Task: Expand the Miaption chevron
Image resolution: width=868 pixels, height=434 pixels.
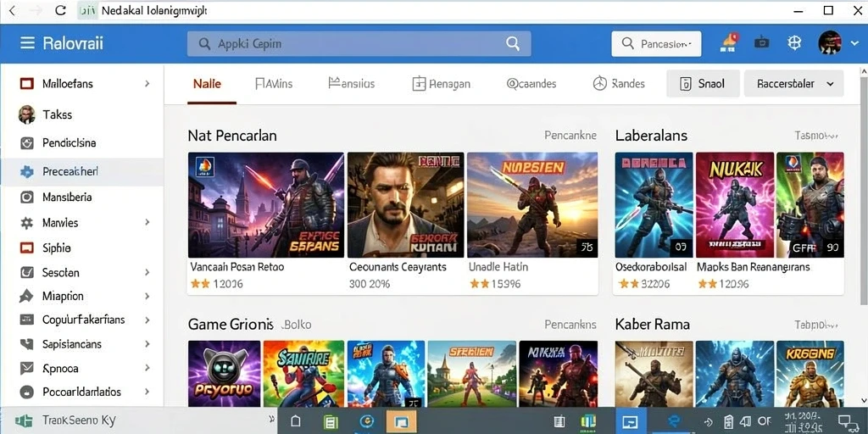Action: point(147,296)
